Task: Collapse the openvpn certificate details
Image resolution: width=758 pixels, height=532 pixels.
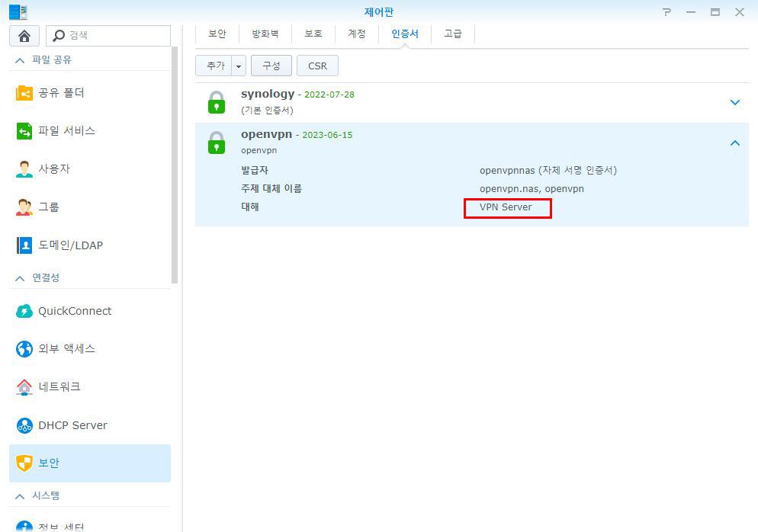Action: (x=735, y=143)
